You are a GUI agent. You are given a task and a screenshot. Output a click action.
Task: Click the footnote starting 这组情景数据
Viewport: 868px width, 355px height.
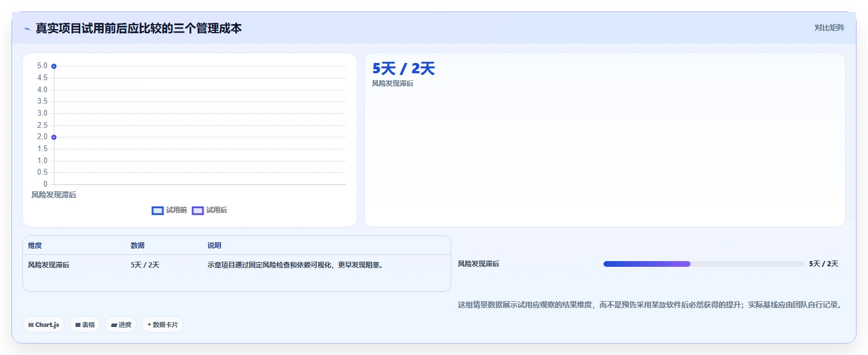(651, 305)
